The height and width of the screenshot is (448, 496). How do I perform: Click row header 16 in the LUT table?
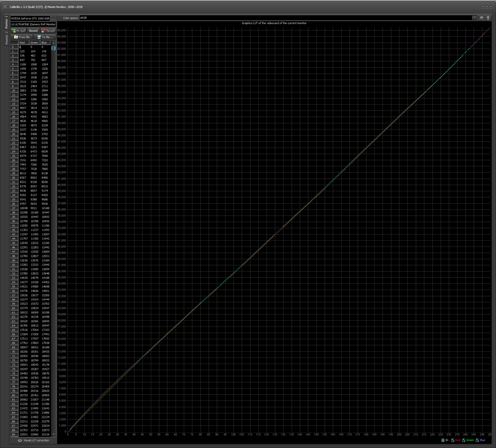[x=14, y=117]
